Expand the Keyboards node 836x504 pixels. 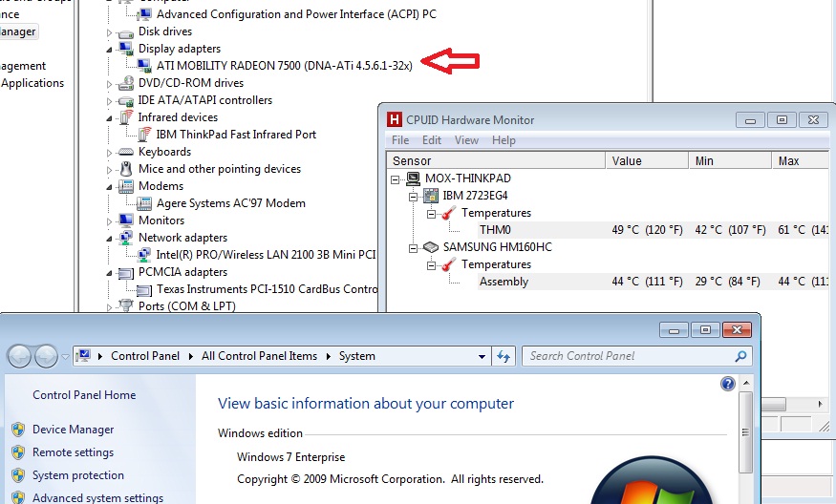click(x=109, y=153)
